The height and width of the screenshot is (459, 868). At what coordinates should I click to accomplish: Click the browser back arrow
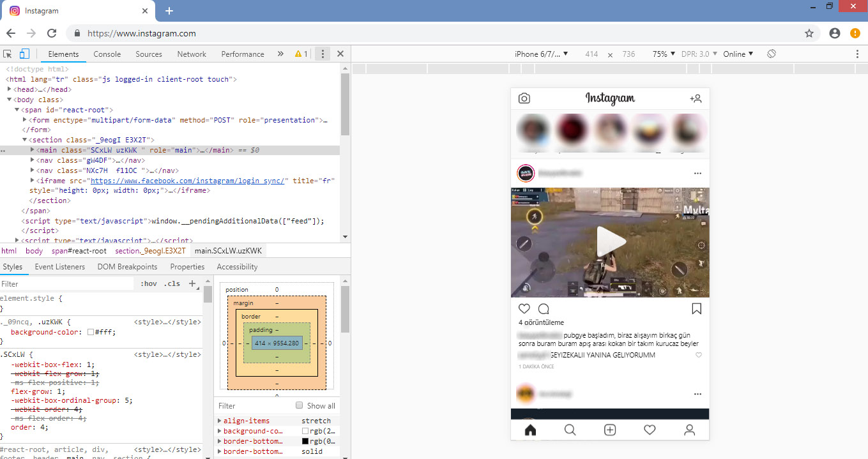[x=11, y=33]
